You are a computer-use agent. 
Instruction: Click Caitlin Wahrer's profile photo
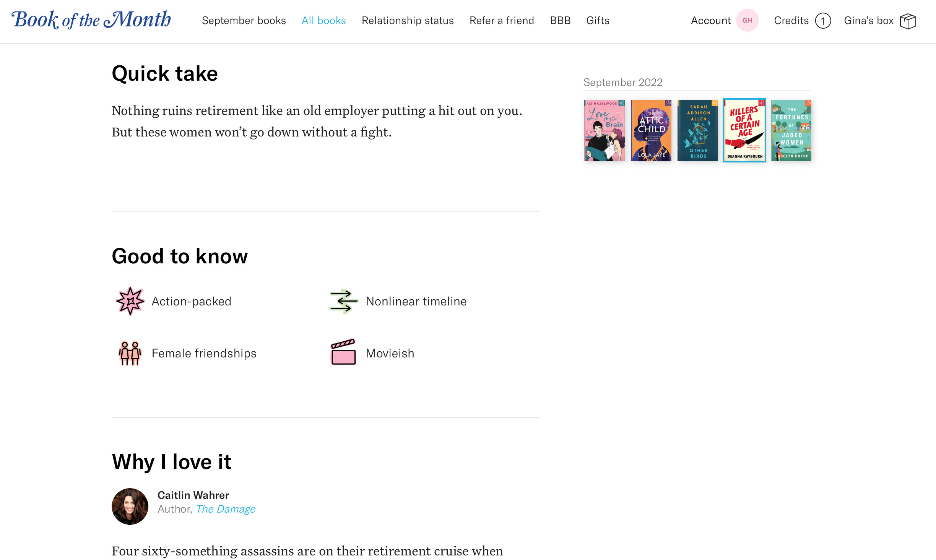130,506
